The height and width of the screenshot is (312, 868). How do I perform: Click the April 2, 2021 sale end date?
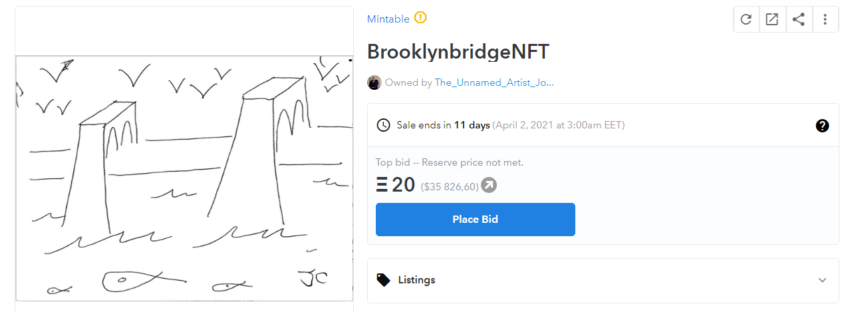coord(558,125)
